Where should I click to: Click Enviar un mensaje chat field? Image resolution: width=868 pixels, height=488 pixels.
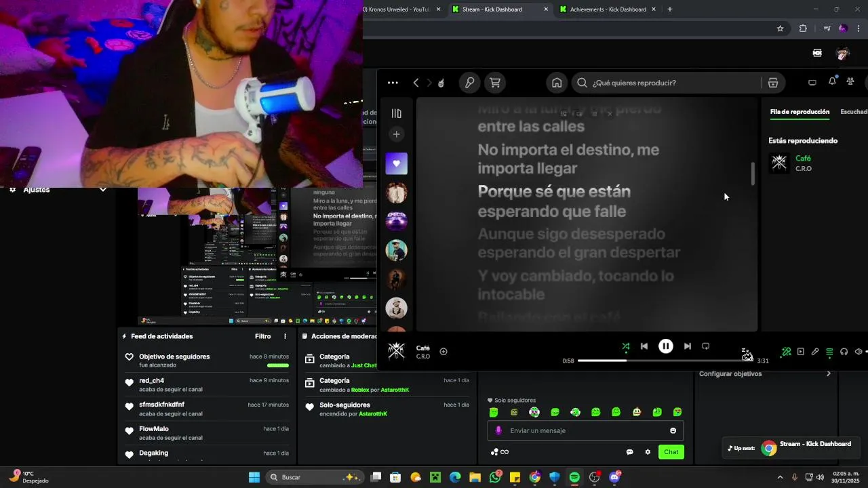(586, 430)
